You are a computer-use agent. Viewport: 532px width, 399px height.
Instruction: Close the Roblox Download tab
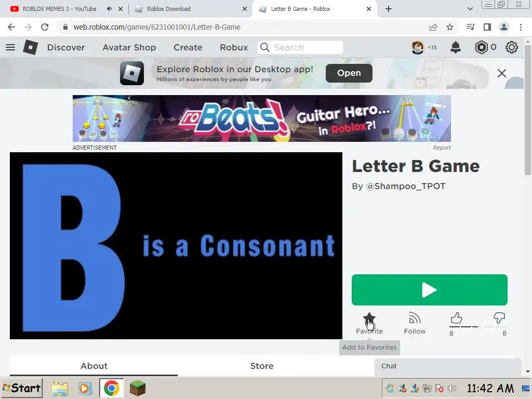pyautogui.click(x=245, y=9)
